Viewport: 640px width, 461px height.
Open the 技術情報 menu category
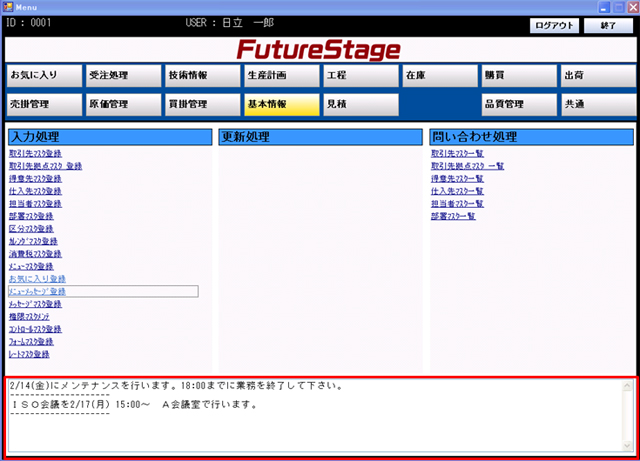[x=202, y=76]
